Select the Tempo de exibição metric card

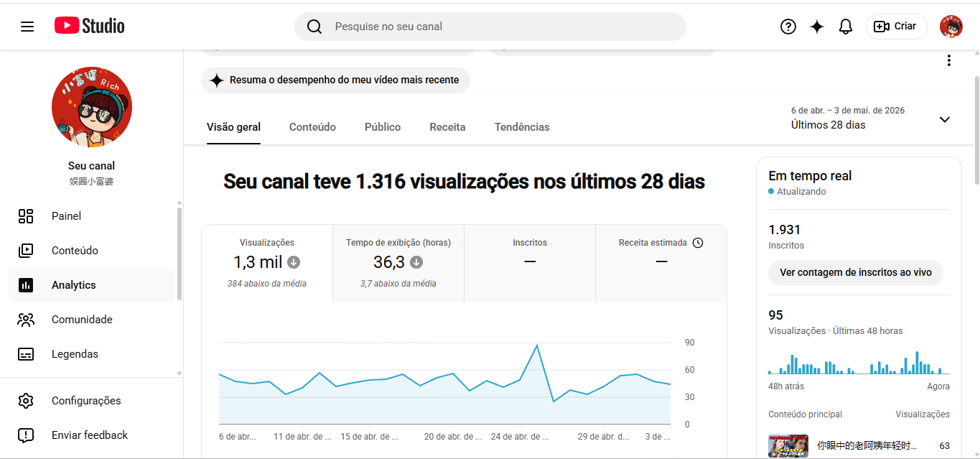coord(398,264)
